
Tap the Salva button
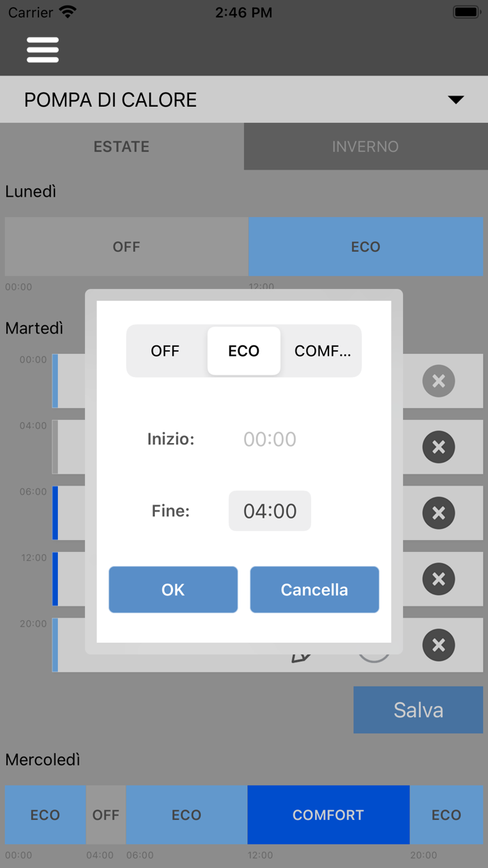tap(418, 710)
